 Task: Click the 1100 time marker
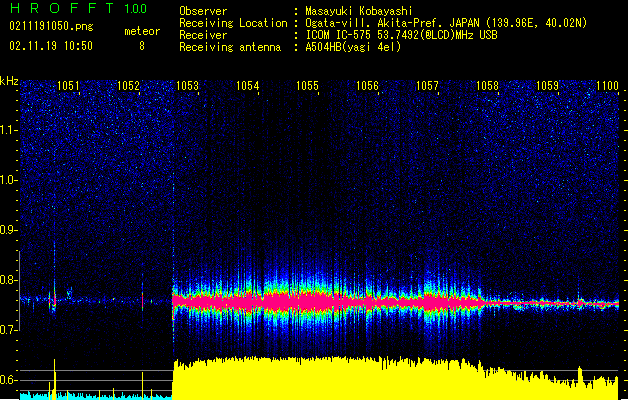point(607,85)
